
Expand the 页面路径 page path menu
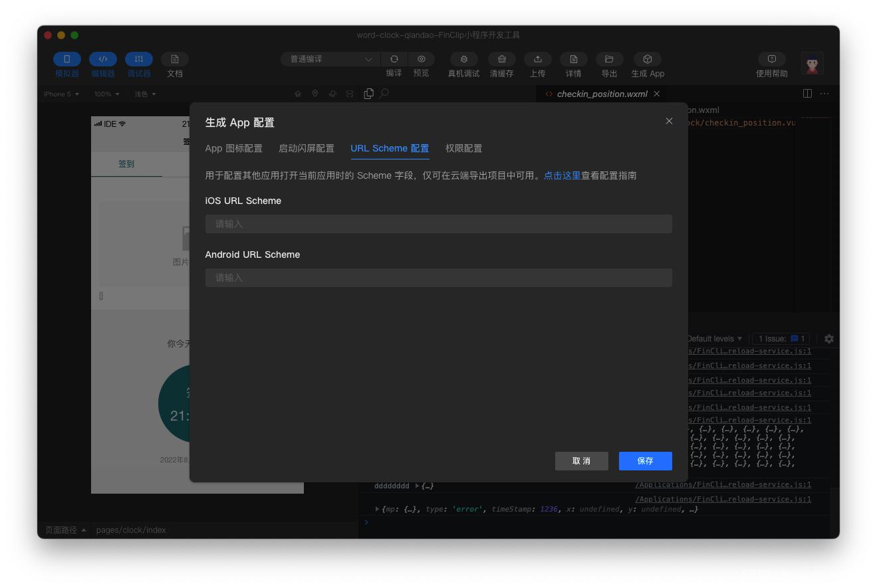(x=65, y=530)
